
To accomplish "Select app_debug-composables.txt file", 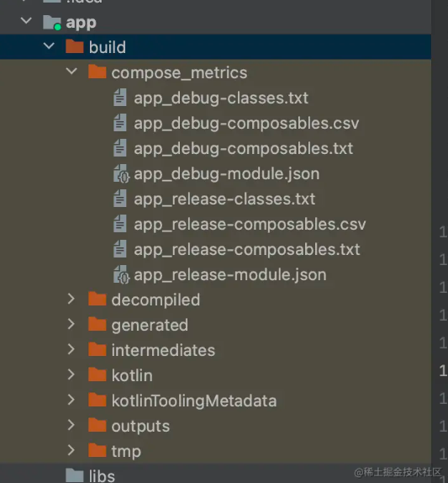I will click(x=244, y=149).
